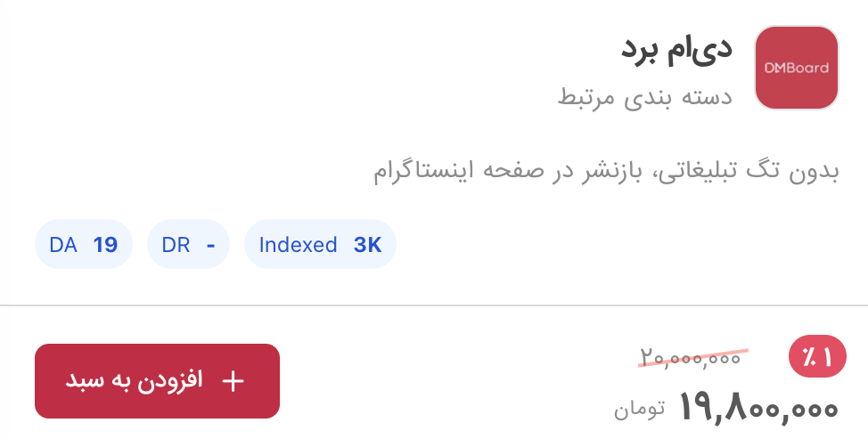The image size is (868, 439).
Task: Select the DA value 19
Action: point(105,245)
